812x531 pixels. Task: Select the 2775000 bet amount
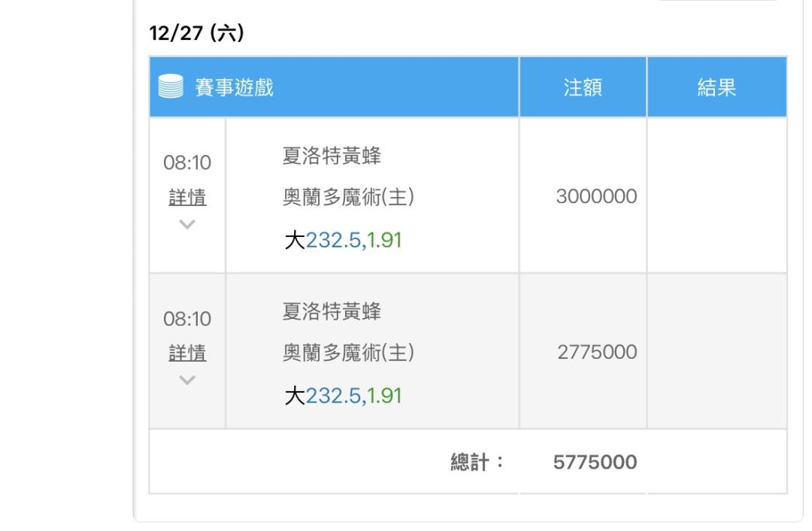point(596,352)
